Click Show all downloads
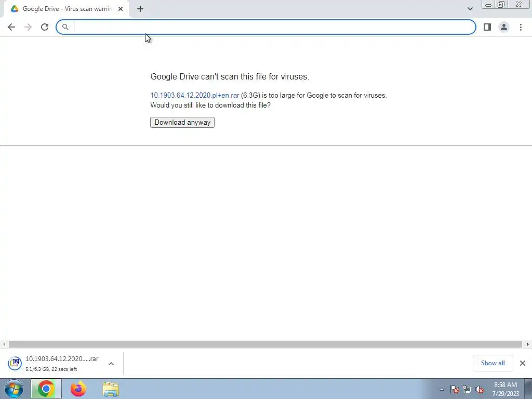The height and width of the screenshot is (399, 532). [x=493, y=363]
